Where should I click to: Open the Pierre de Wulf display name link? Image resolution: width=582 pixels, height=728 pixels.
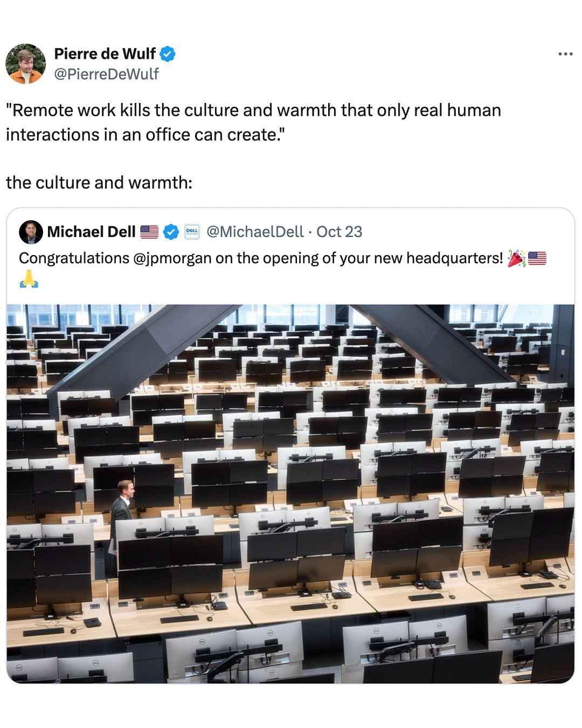pyautogui.click(x=105, y=54)
